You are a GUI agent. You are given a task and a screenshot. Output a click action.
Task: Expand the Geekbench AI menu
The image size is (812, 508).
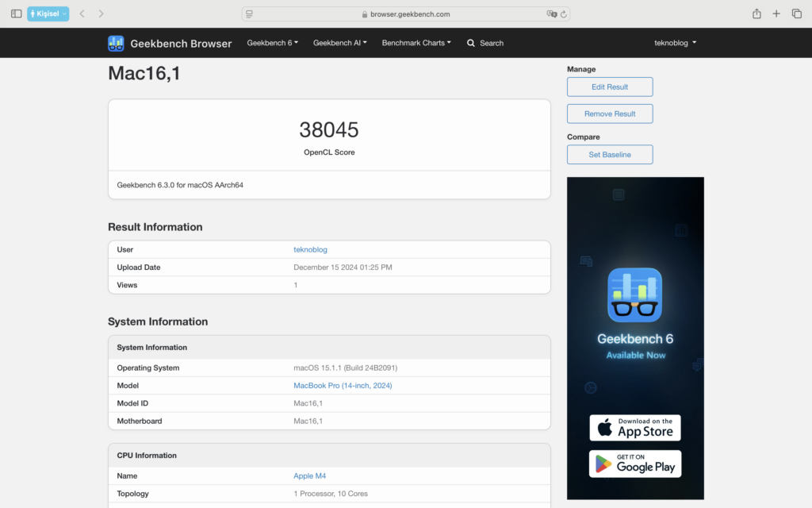[x=339, y=43]
